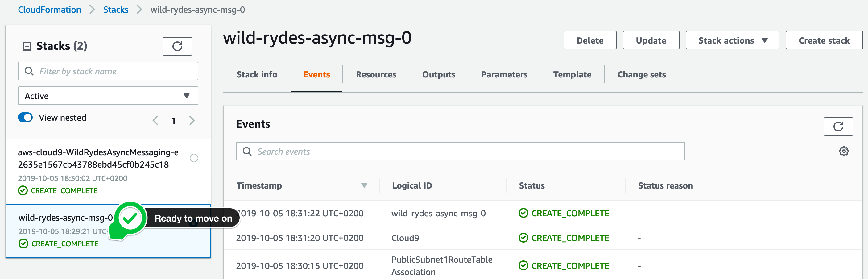The image size is (868, 279).
Task: Open the Stack info tab
Action: click(257, 74)
